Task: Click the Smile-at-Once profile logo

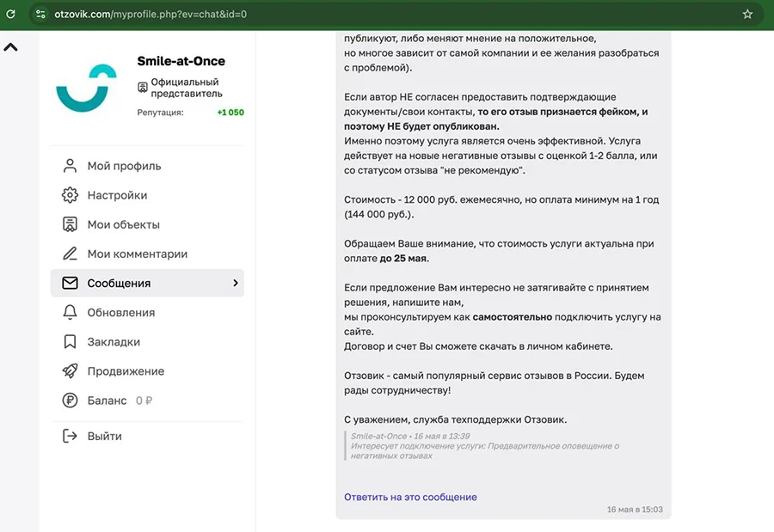Action: click(x=86, y=88)
